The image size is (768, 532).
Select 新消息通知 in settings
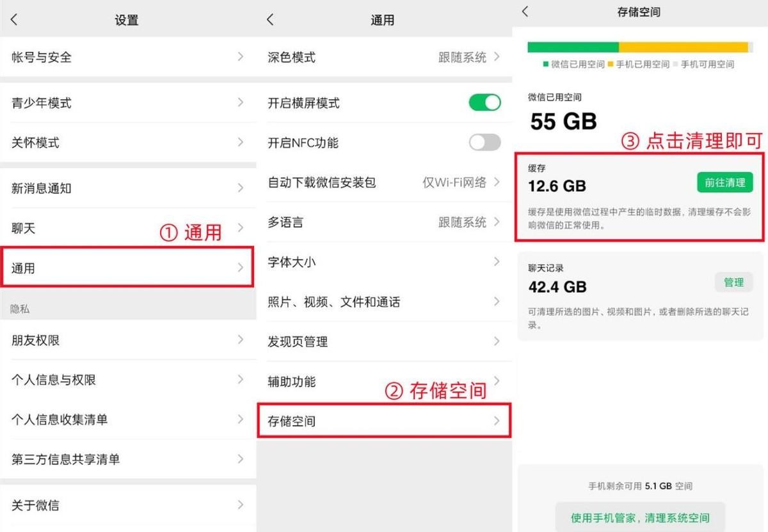[x=128, y=188]
